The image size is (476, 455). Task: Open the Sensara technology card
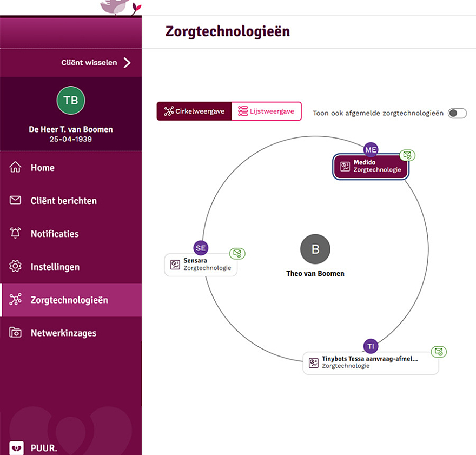click(x=201, y=265)
